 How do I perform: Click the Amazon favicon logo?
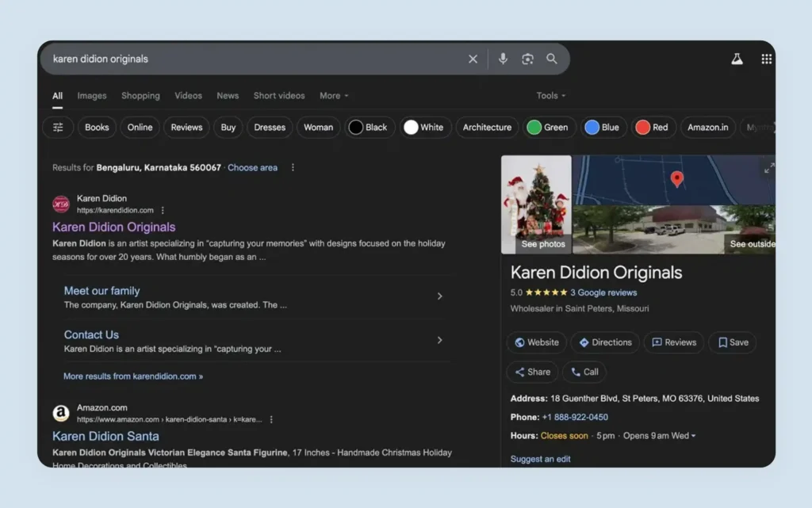coord(61,413)
